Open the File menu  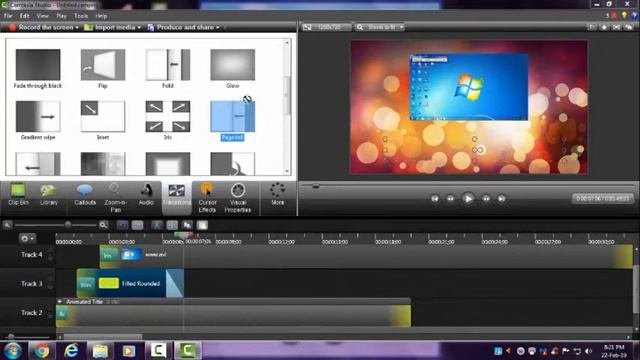pos(8,16)
